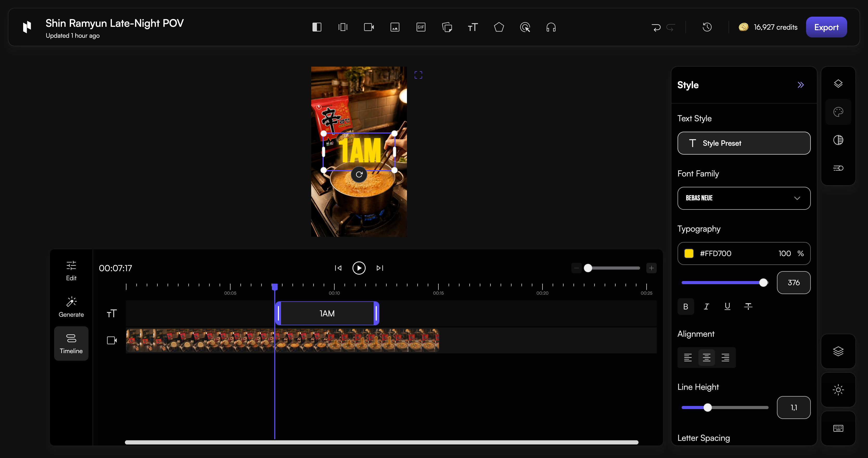The height and width of the screenshot is (458, 868).
Task: Play the video preview
Action: [x=359, y=268]
